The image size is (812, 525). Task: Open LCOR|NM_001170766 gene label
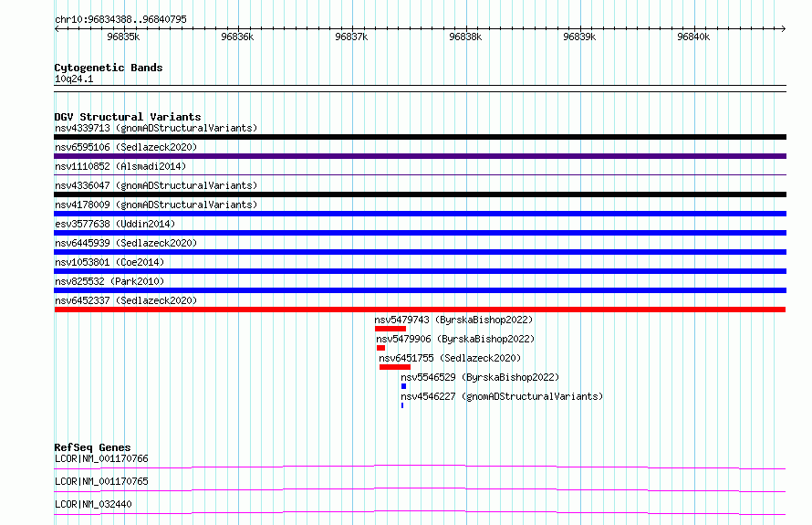101,458
